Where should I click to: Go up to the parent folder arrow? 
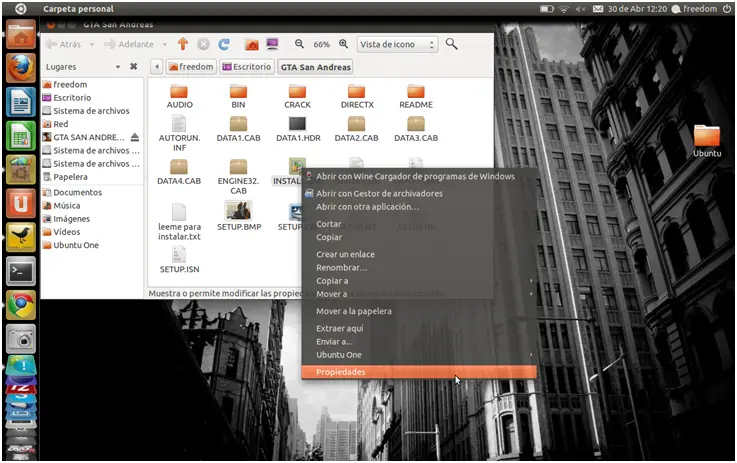[x=182, y=44]
